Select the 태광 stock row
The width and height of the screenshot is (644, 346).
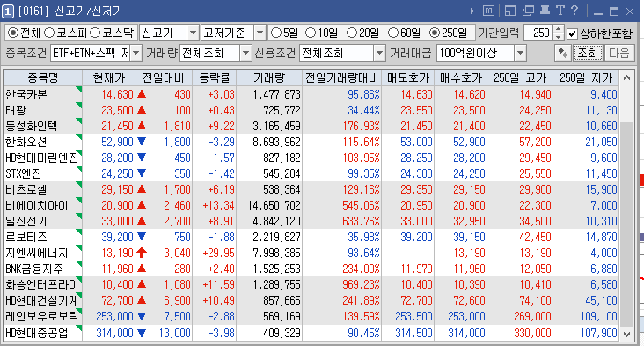click(x=311, y=110)
